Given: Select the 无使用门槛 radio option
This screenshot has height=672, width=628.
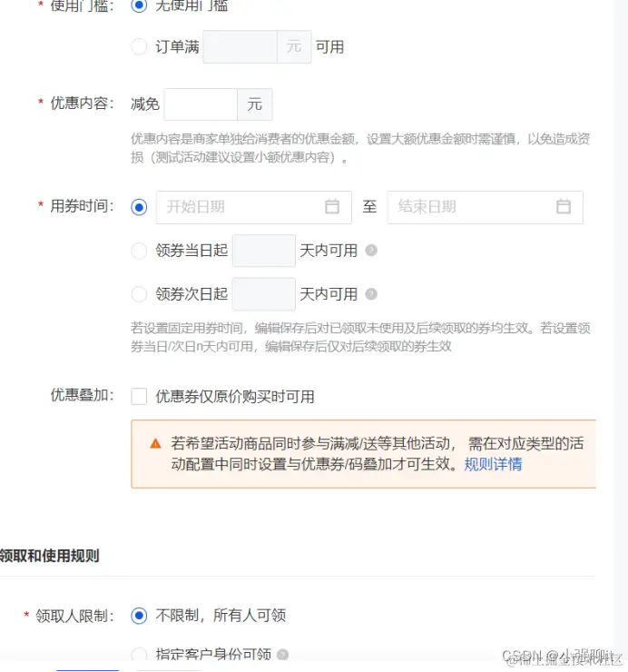Looking at the screenshot, I should [139, 5].
